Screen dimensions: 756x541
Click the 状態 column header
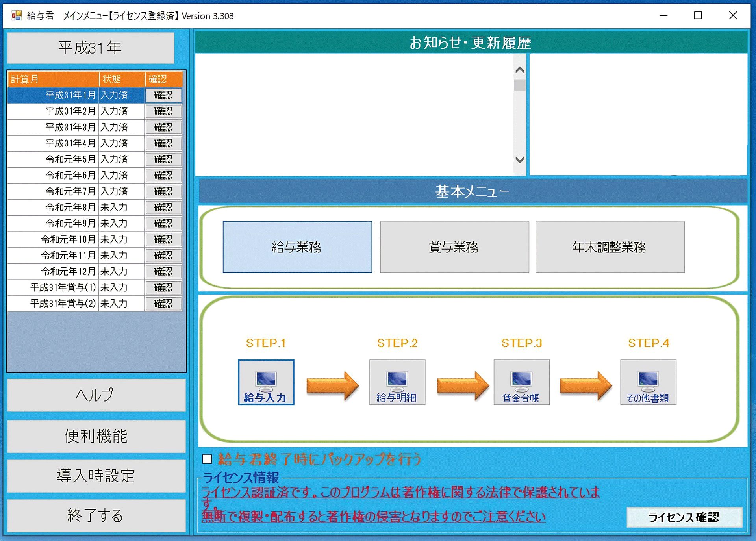click(x=122, y=79)
